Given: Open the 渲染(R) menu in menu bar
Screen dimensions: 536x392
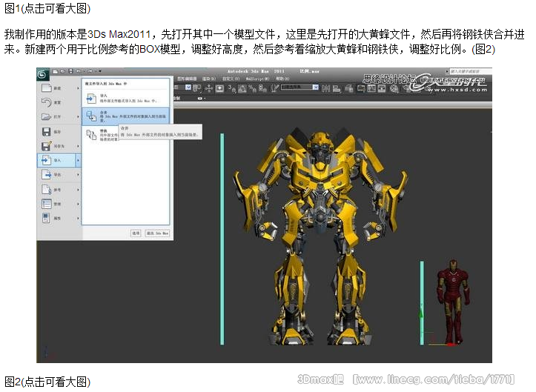Looking at the screenshot, I should click(x=209, y=79).
